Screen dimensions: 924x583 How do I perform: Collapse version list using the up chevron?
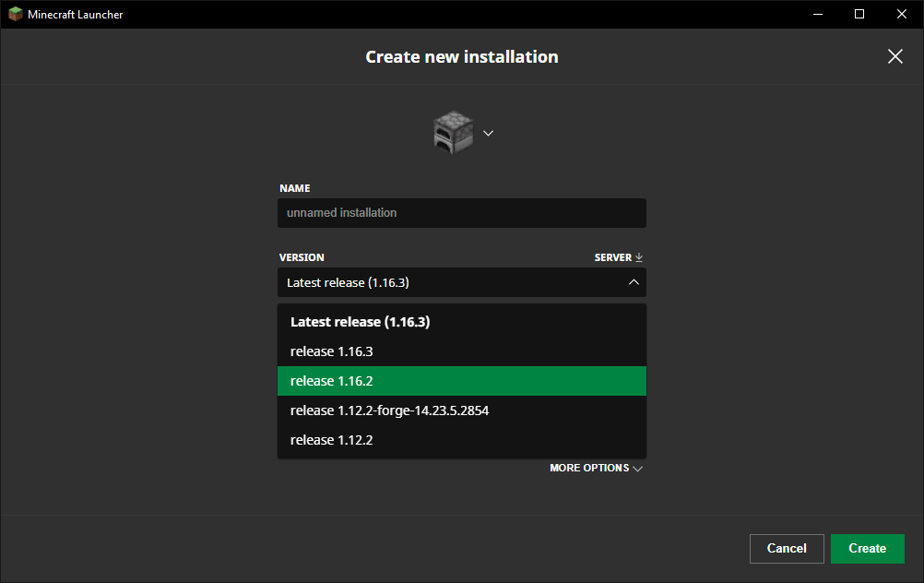(634, 282)
